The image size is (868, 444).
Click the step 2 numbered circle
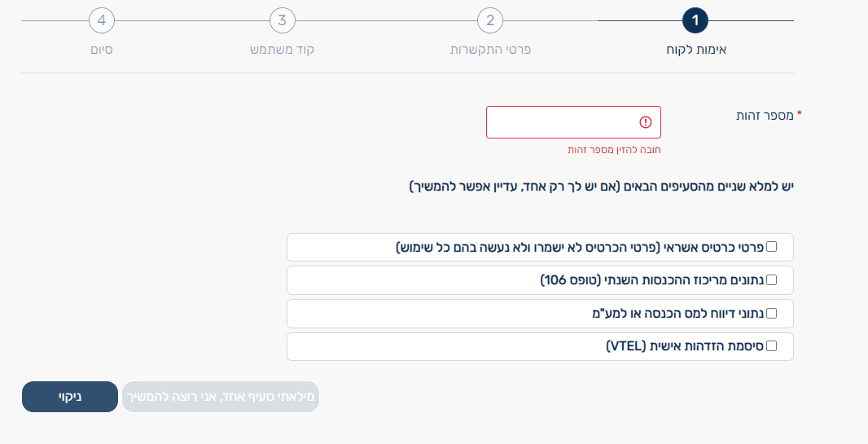[490, 20]
